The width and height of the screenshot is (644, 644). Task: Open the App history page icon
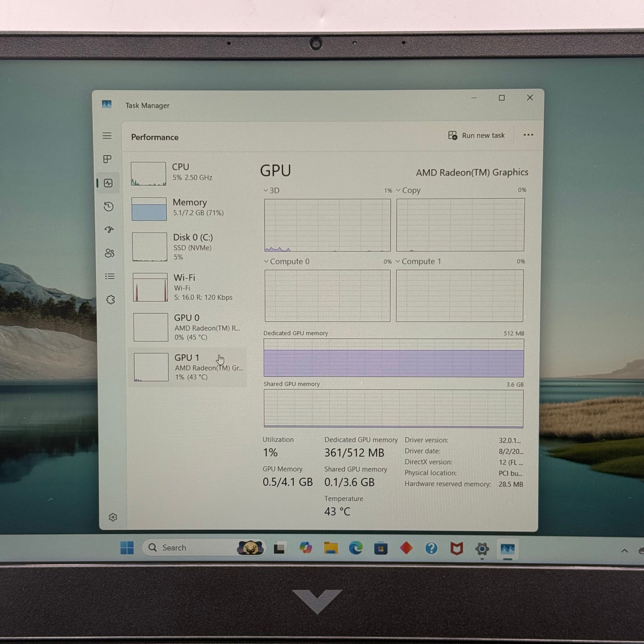(109, 206)
